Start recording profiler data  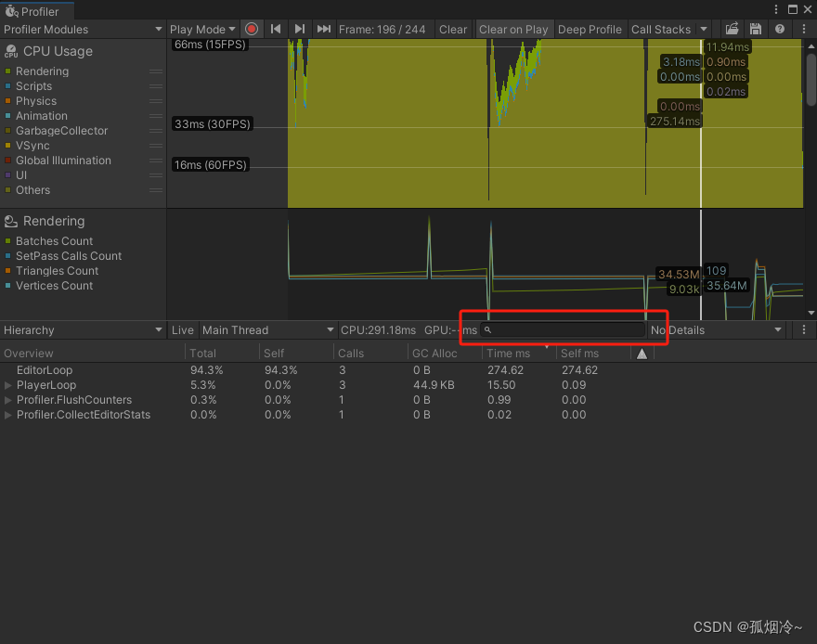[252, 29]
